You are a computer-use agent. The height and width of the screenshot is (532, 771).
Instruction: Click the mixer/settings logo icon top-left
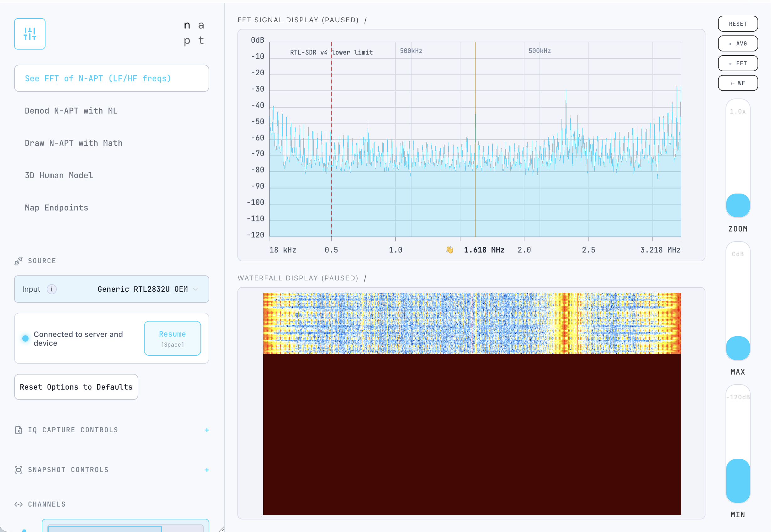coord(30,34)
